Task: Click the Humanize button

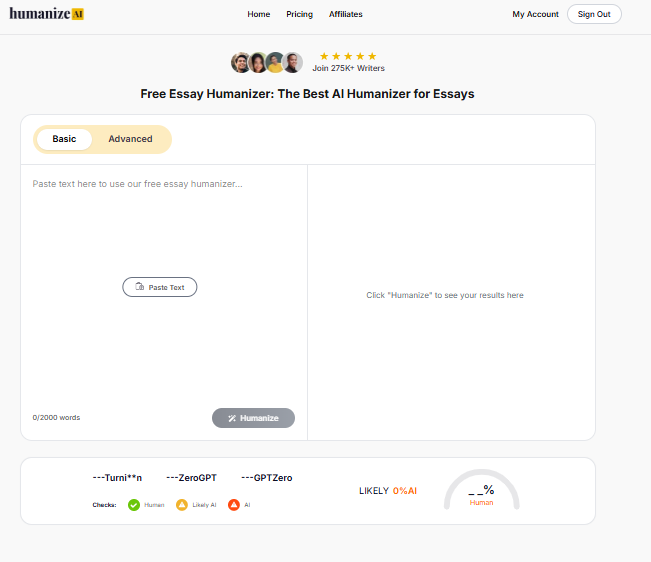Action: click(253, 418)
